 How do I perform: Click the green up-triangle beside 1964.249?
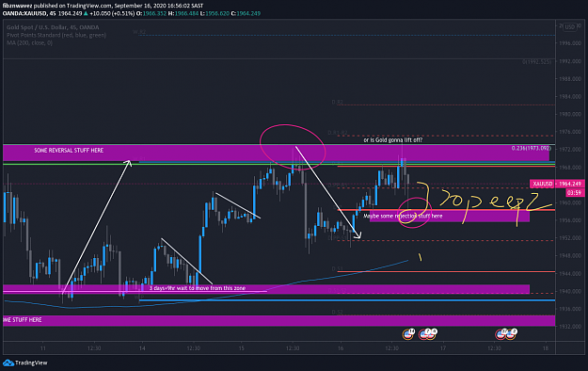coord(86,13)
